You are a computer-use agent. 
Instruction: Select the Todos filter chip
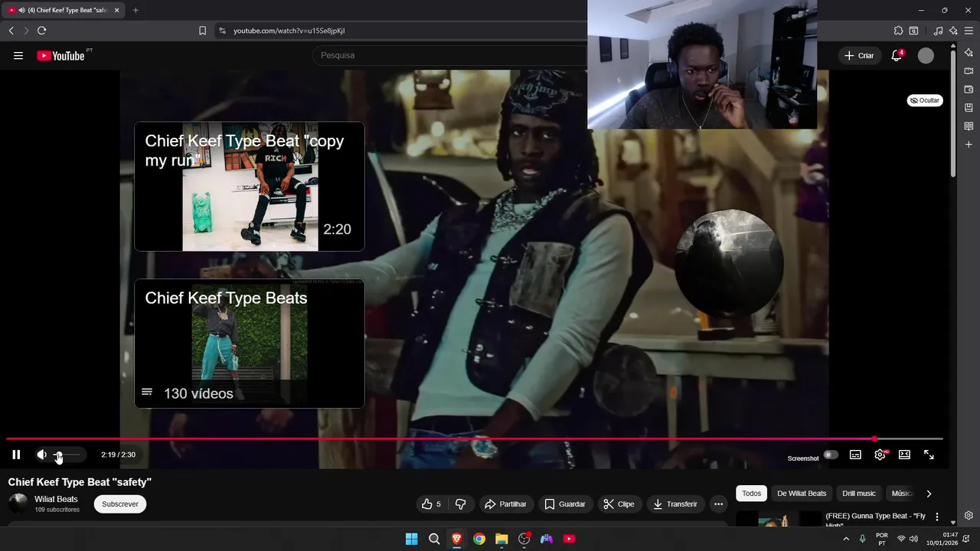tap(751, 494)
